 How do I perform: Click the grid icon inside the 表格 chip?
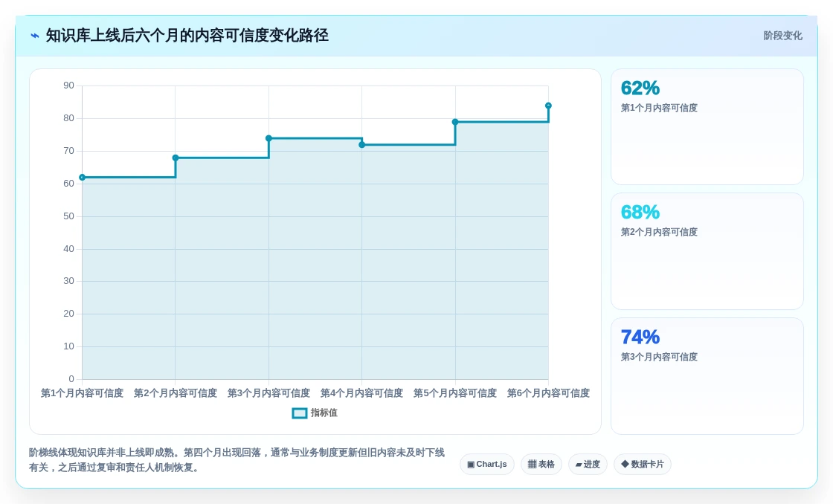point(532,464)
